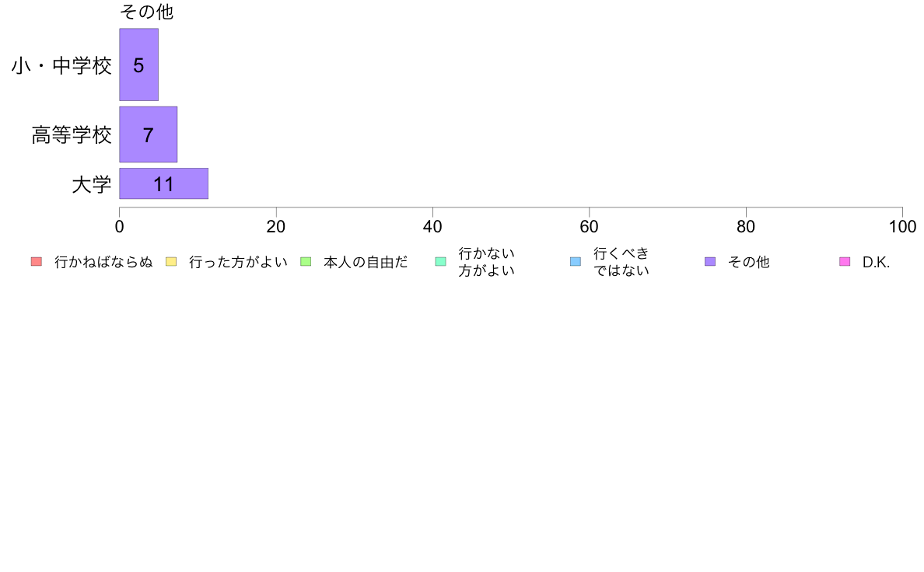
Task: Click the yellow 行った方がよい legend swatch
Action: pyautogui.click(x=171, y=262)
